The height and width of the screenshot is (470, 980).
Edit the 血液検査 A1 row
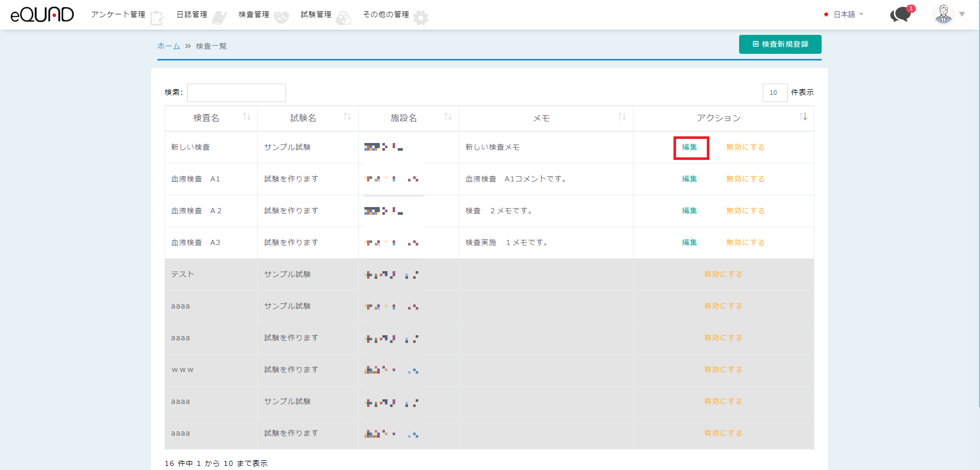click(x=689, y=179)
